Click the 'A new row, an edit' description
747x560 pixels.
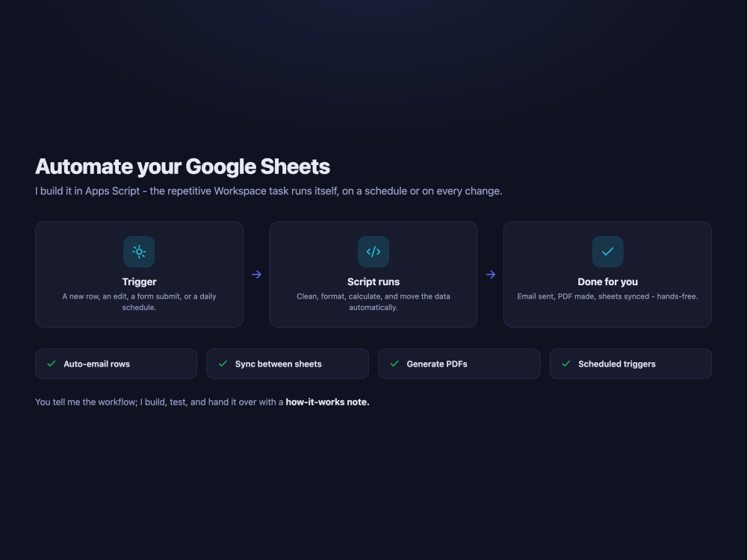tap(139, 302)
